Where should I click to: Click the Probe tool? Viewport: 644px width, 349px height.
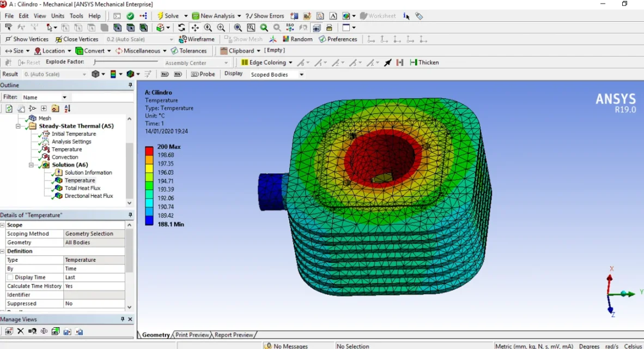click(203, 74)
